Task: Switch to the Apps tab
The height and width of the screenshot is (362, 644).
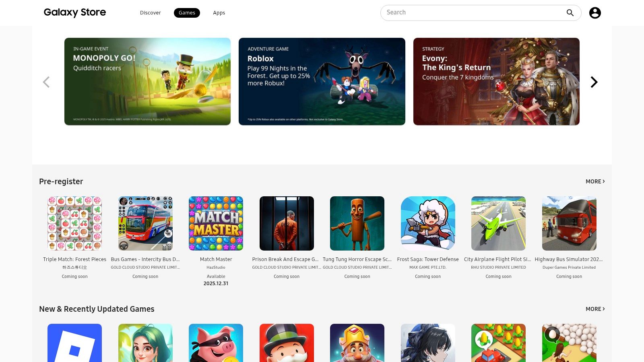Action: click(219, 13)
